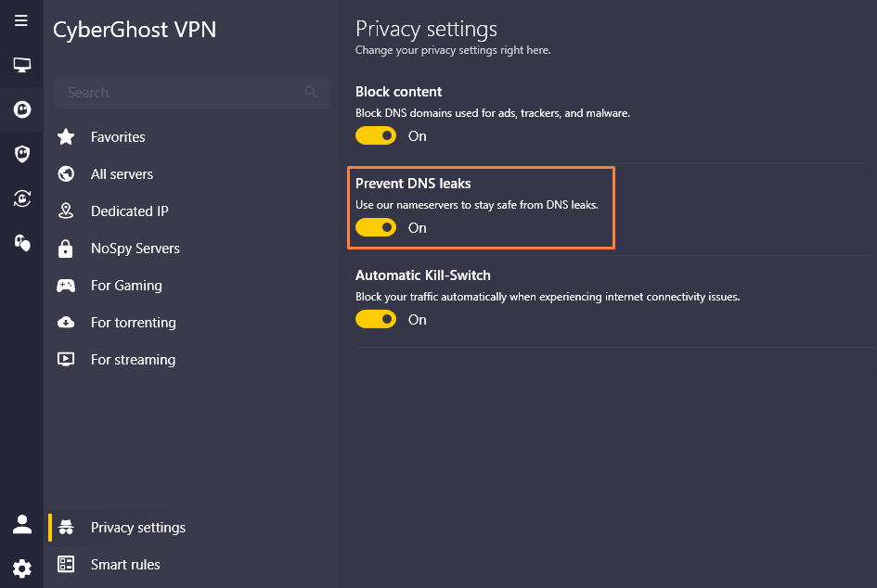Click the ghost with circular arrows sidebar icon

(21, 198)
